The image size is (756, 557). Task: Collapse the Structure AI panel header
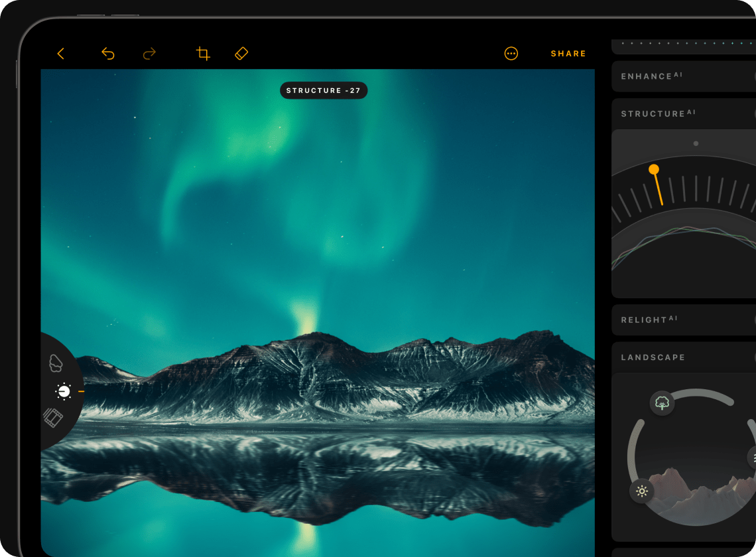[683, 113]
